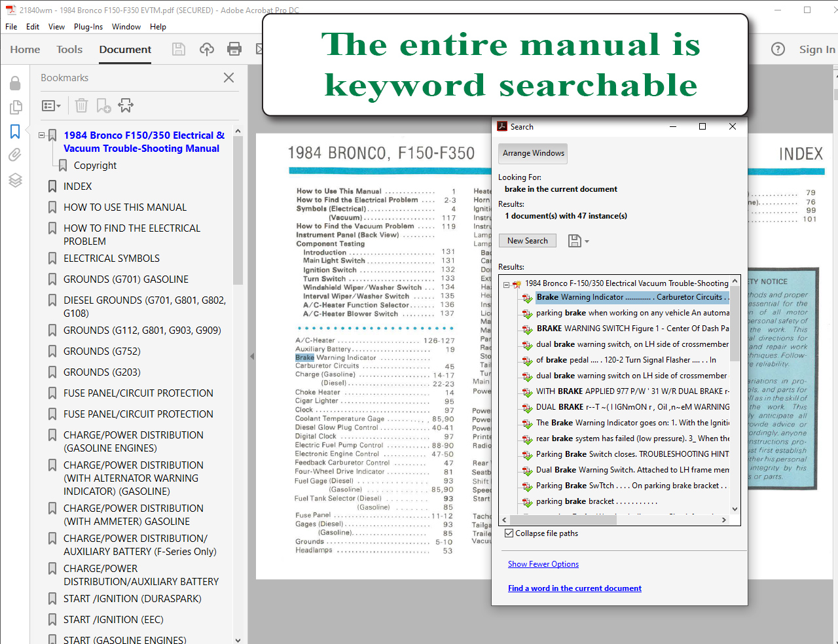
Task: Open bookmark options dropdown menu
Action: click(51, 105)
